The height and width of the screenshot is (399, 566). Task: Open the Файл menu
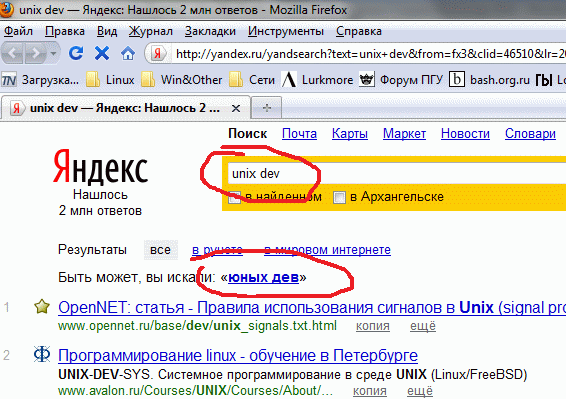(18, 31)
